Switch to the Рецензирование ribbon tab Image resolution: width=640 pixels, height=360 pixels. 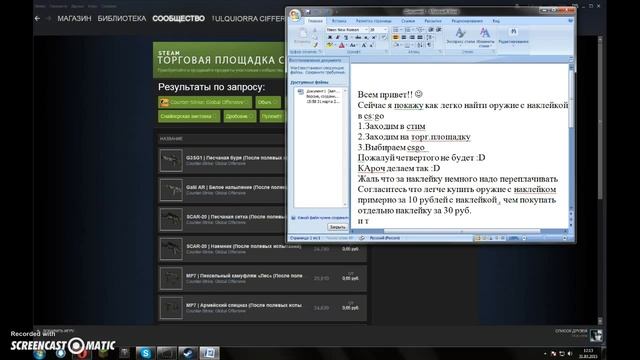pyautogui.click(x=467, y=20)
